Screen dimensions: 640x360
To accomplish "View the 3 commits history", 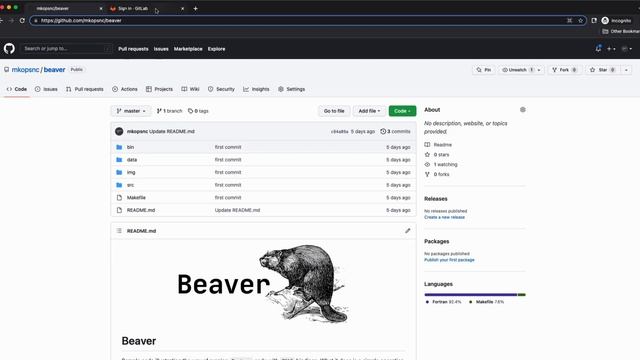I will click(395, 131).
